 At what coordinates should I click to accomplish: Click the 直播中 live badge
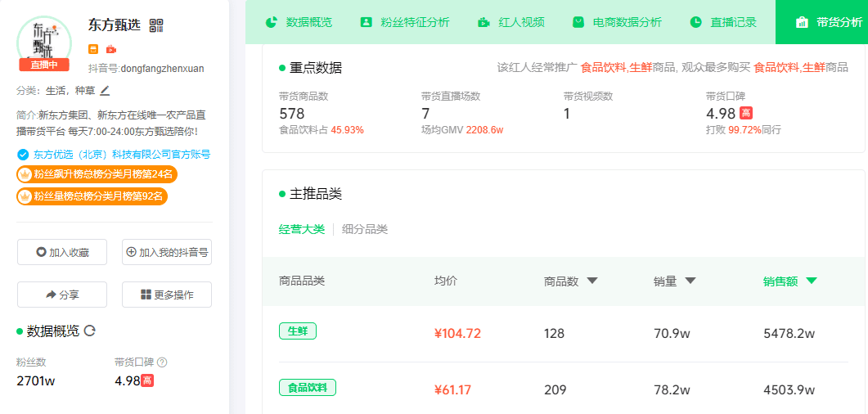pyautogui.click(x=44, y=65)
